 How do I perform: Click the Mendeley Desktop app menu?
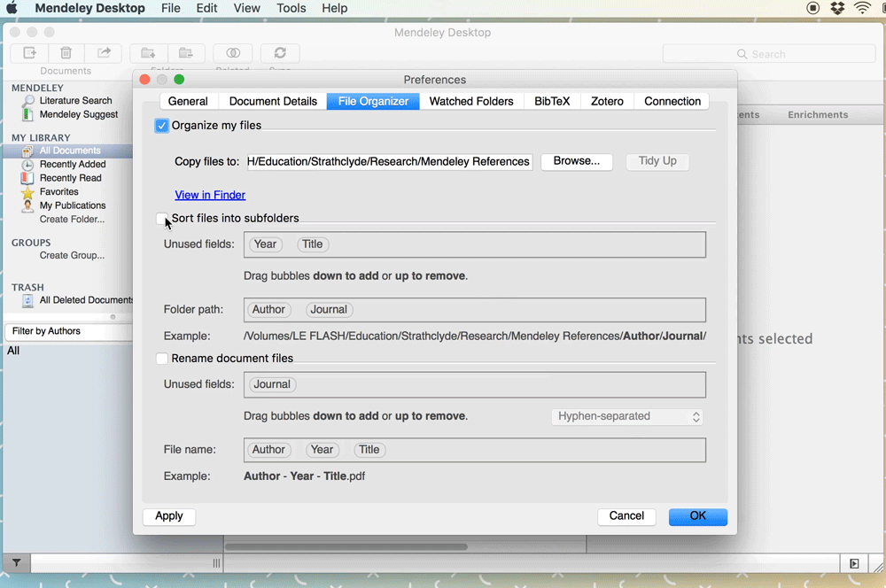[89, 8]
